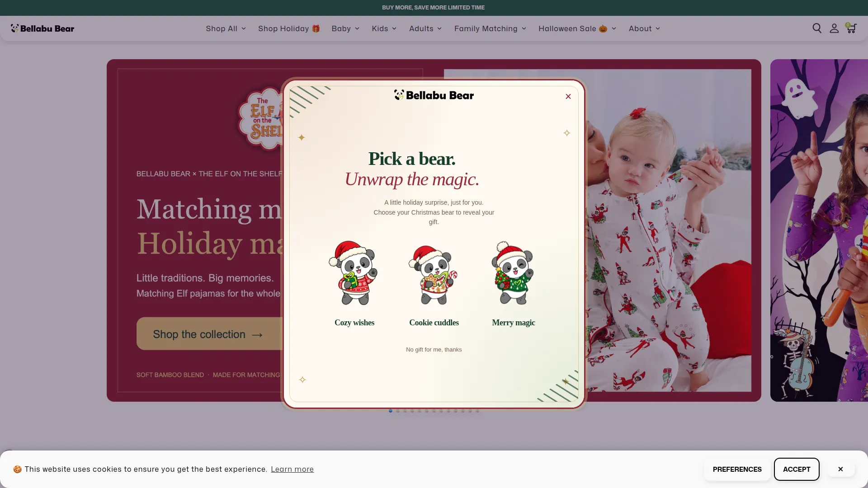Click the BUY MORE, SAVE MORE LIMITED TIME banner
868x488 pixels.
[x=433, y=8]
